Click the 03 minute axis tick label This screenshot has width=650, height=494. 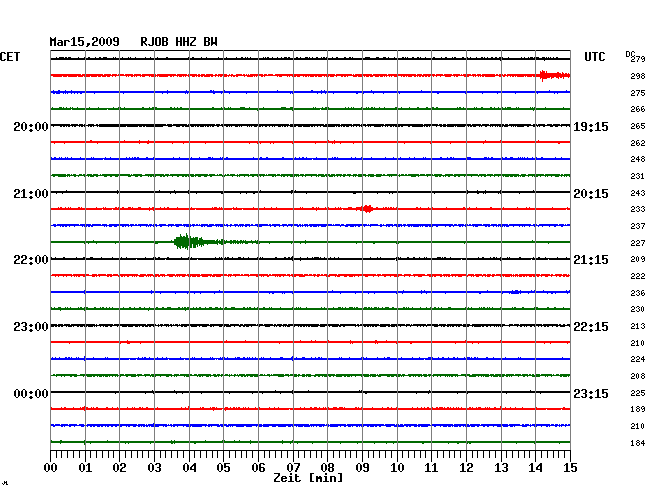click(155, 468)
